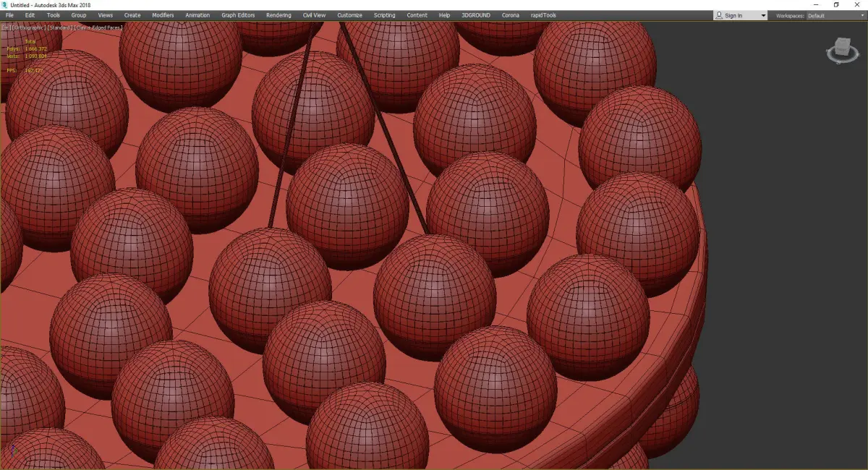The height and width of the screenshot is (470, 868).
Task: Open the Help menu
Action: coord(444,15)
